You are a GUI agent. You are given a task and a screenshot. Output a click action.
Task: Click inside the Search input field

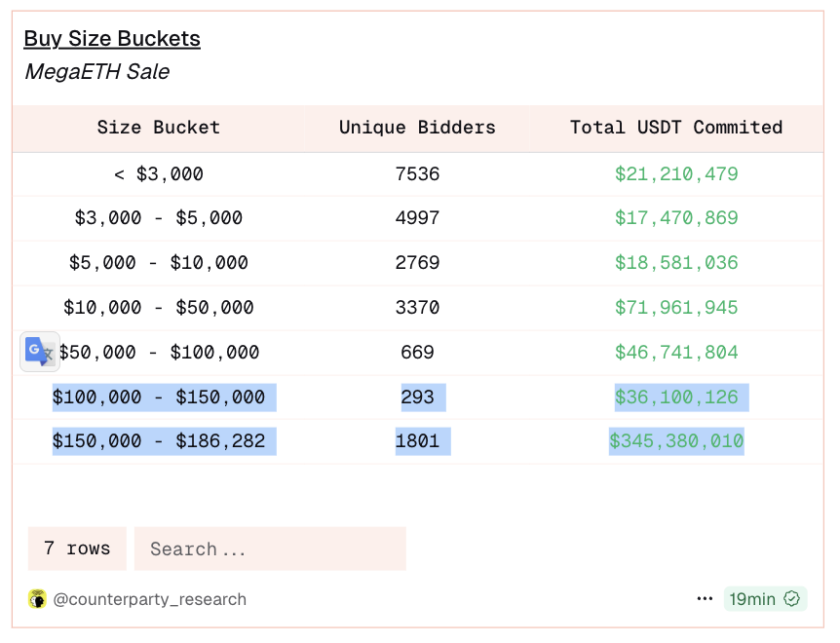click(270, 548)
